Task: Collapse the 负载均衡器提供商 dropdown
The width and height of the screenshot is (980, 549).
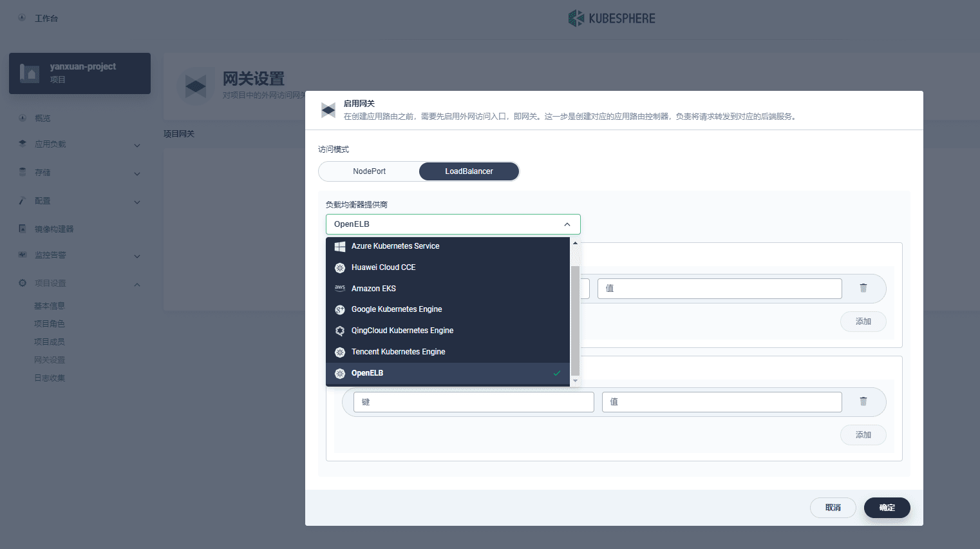Action: pyautogui.click(x=567, y=224)
